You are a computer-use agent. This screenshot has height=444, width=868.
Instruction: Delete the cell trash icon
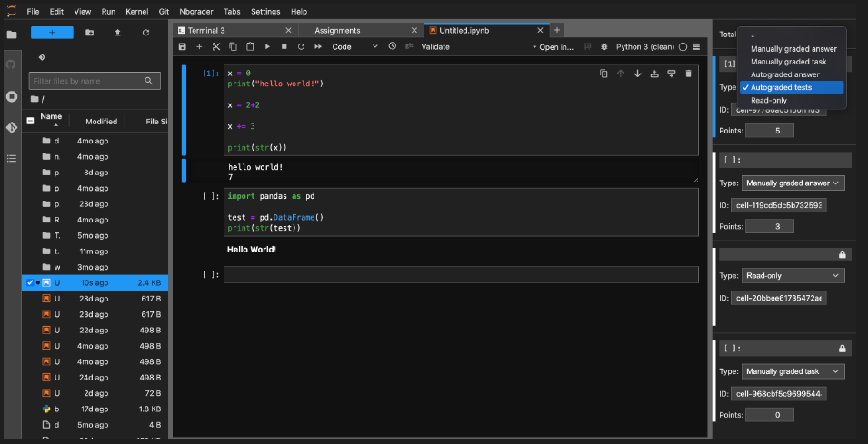(689, 74)
